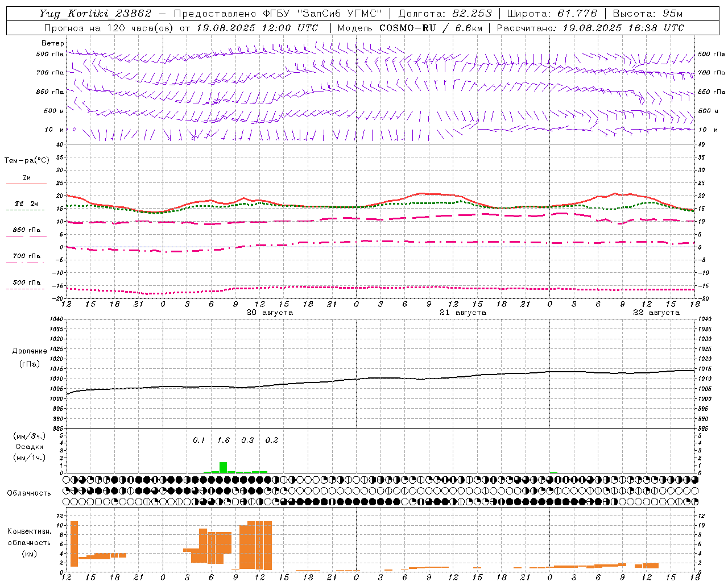Click the right-side 10 м wind level label
Viewport: 728px width, 582px height.
pos(708,130)
